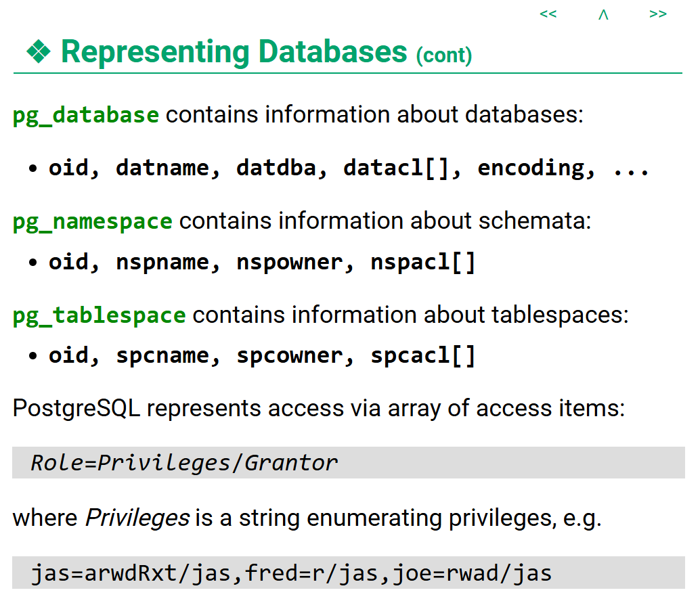
Task: Click the green pg_namespace term
Action: [92, 221]
